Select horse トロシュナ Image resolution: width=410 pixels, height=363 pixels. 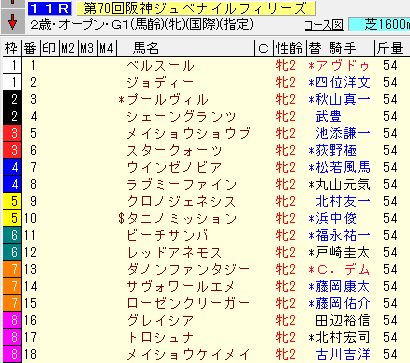point(160,337)
